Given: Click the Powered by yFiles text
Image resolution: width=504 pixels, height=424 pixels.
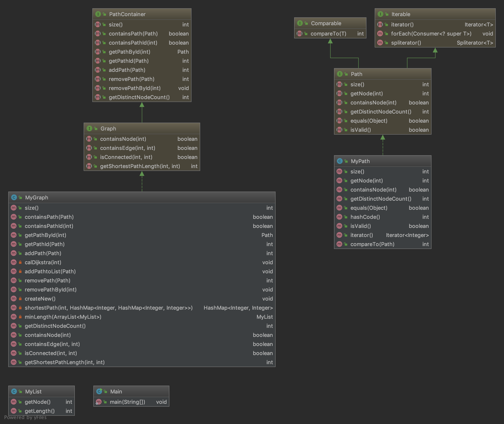Looking at the screenshot, I should (25, 418).
